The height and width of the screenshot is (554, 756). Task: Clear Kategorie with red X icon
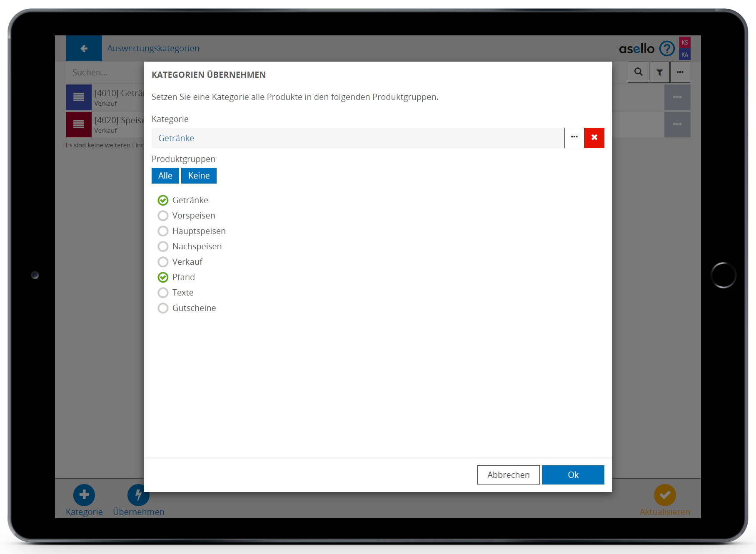[x=594, y=138]
